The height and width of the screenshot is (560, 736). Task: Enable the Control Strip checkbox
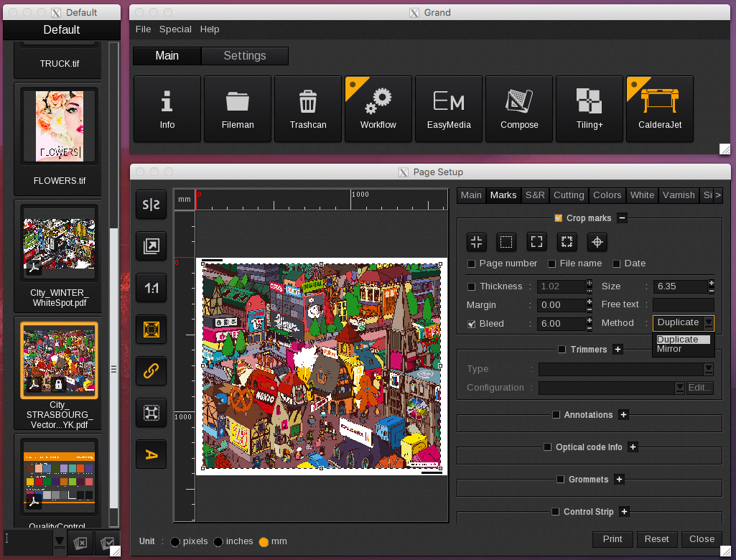[555, 512]
